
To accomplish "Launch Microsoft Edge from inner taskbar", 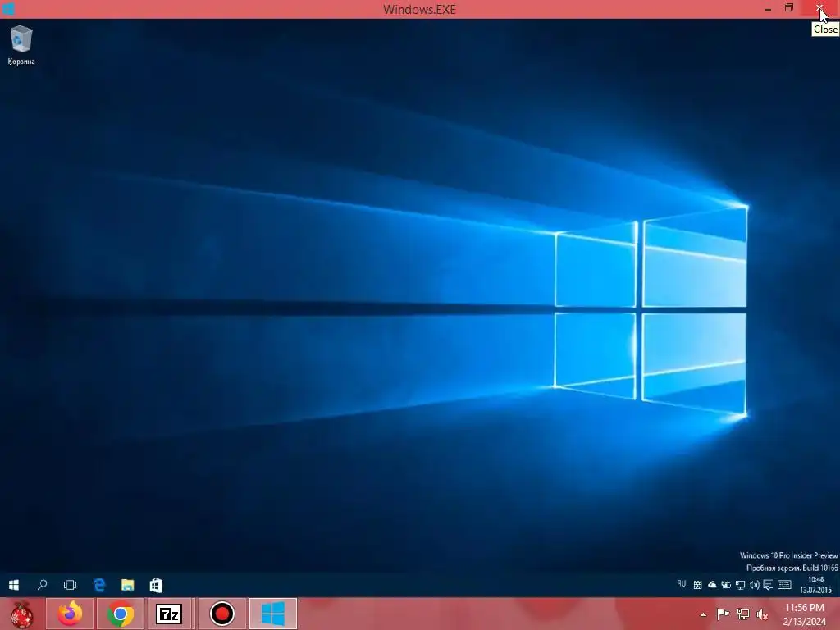I will click(x=99, y=585).
